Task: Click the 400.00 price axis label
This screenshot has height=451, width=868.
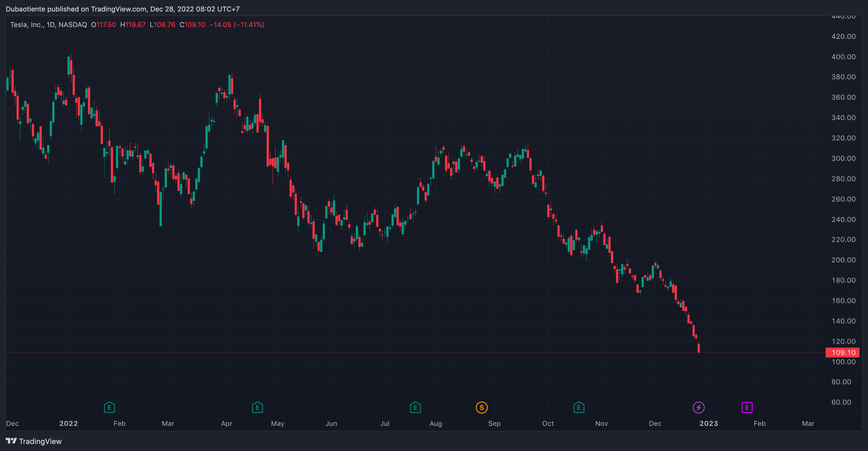Action: tap(843, 57)
